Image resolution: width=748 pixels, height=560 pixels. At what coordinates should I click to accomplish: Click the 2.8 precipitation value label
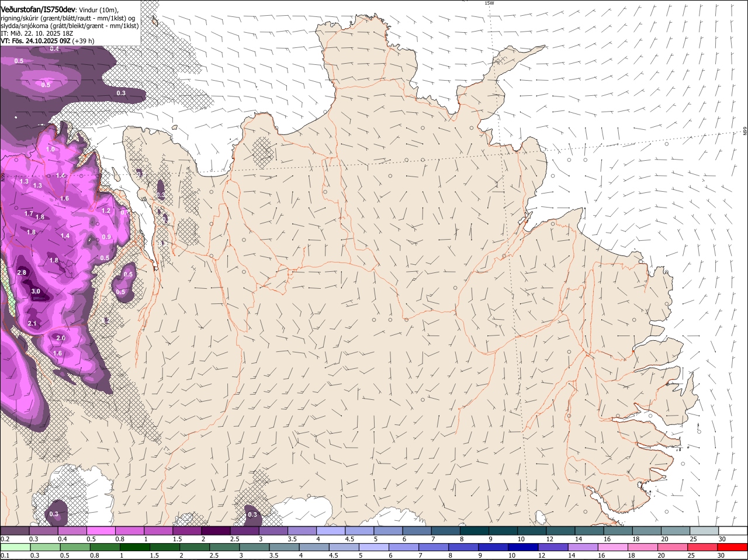[x=22, y=273]
